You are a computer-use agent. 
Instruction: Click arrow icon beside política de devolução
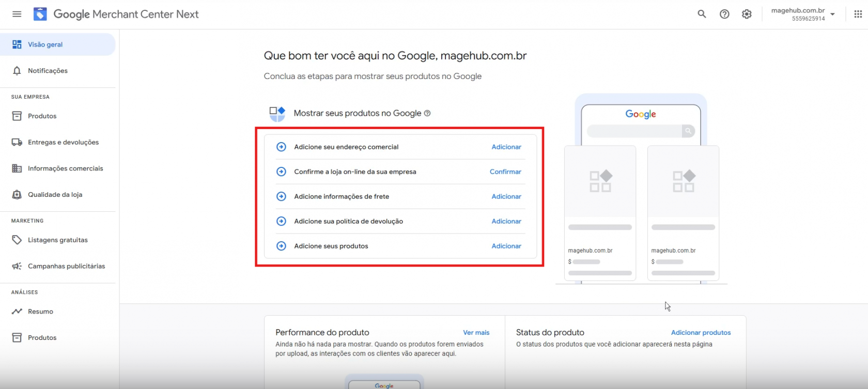[281, 222]
